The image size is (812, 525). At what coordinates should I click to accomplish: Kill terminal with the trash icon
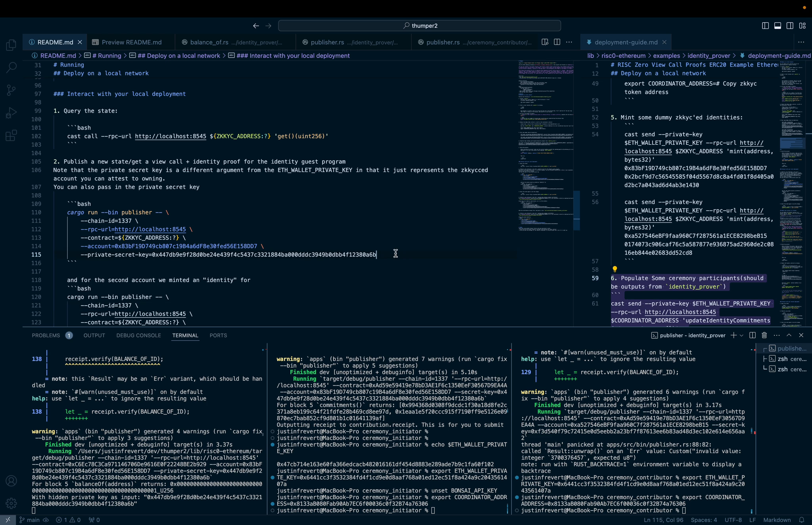[764, 335]
